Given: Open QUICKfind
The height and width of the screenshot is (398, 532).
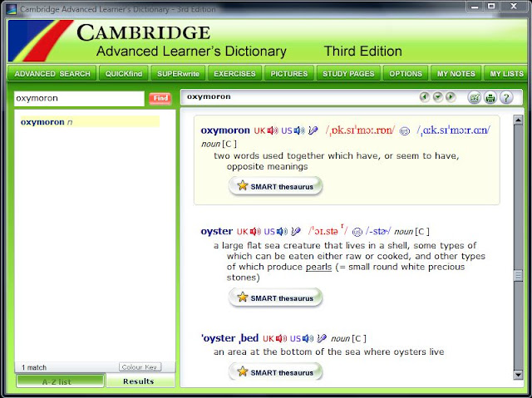Looking at the screenshot, I should [124, 74].
